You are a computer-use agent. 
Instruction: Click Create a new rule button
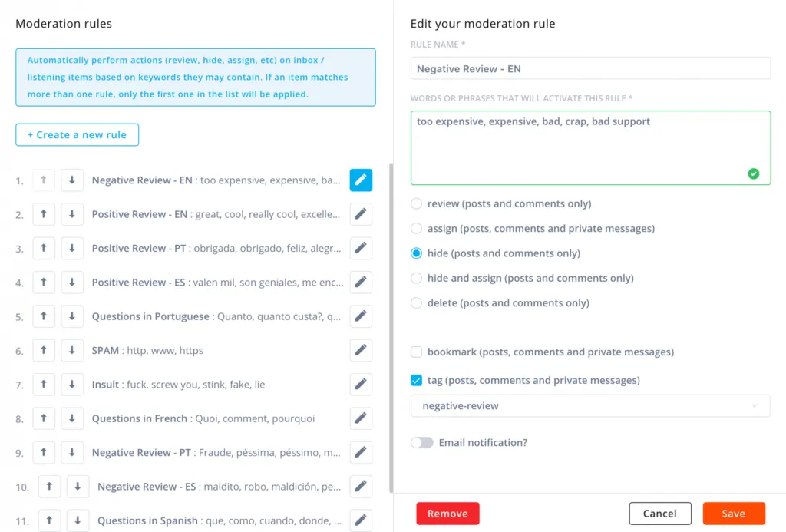(77, 135)
